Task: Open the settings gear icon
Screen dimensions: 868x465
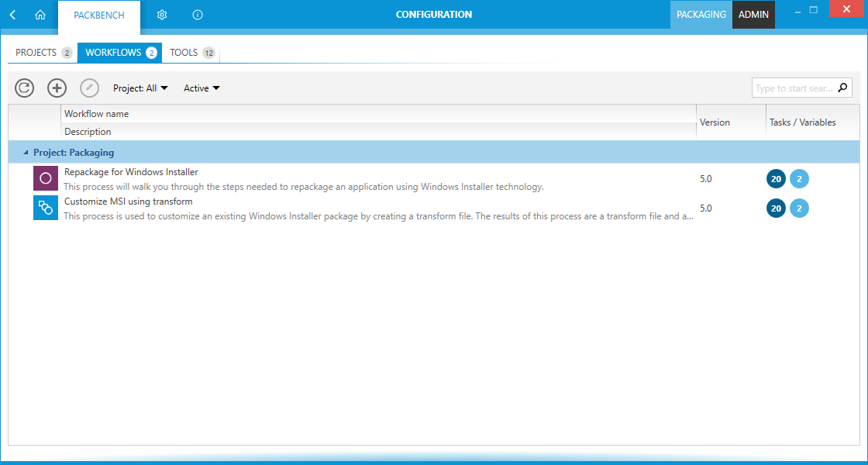Action: 161,14
